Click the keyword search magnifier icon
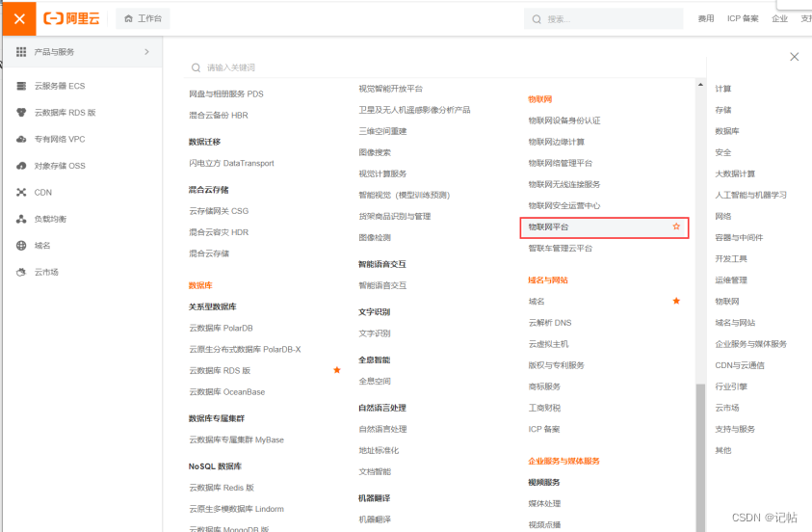Viewport: 812px width, 532px height. click(x=196, y=67)
